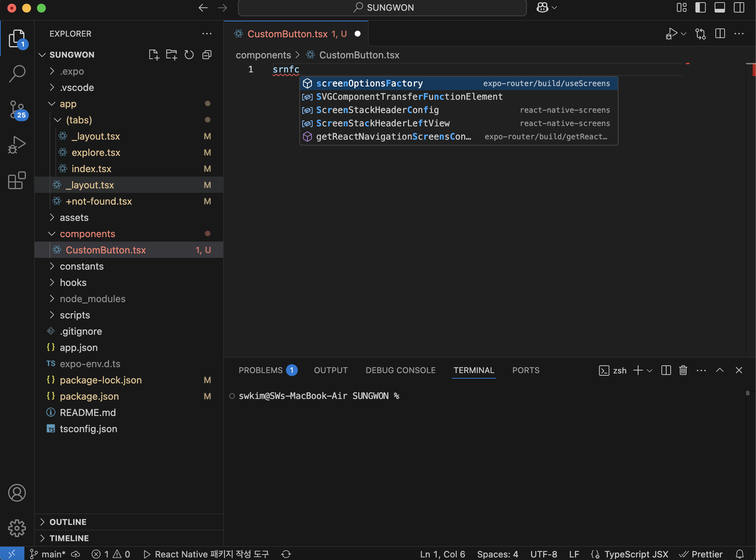Viewport: 756px width, 560px height.
Task: Go forward using the right arrow
Action: point(222,8)
